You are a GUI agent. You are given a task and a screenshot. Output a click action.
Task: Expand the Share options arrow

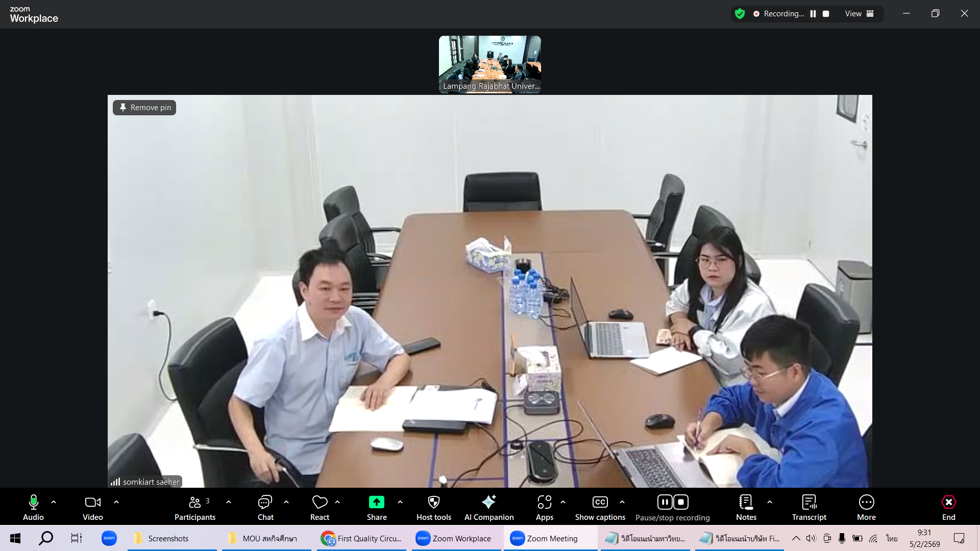[400, 502]
